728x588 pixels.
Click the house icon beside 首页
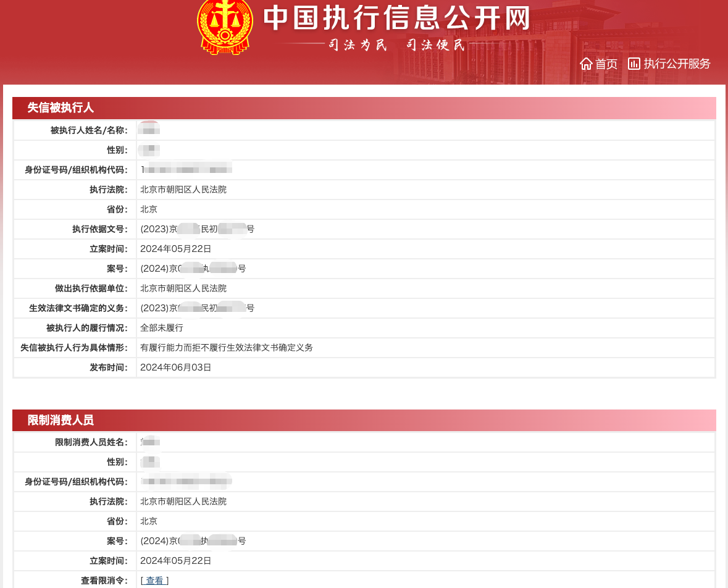coord(586,64)
